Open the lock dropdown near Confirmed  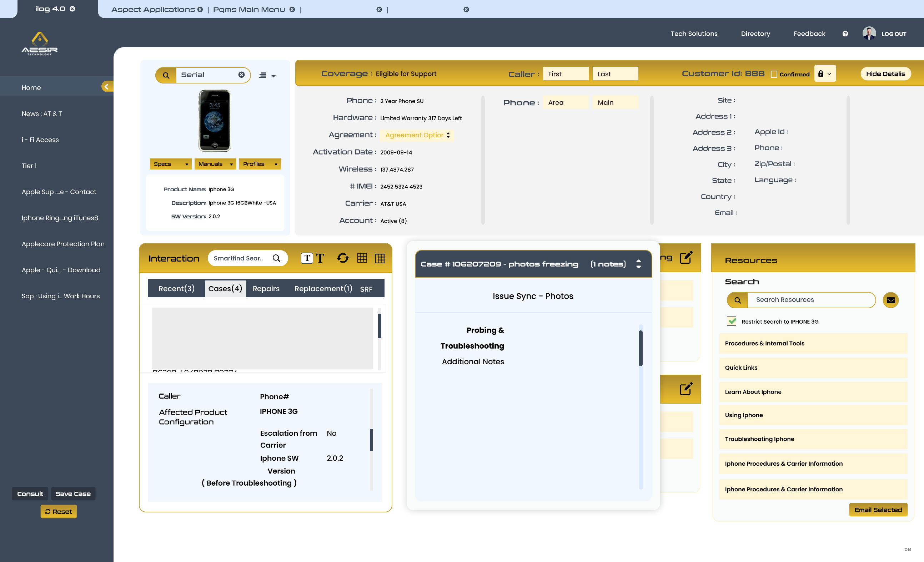[825, 74]
